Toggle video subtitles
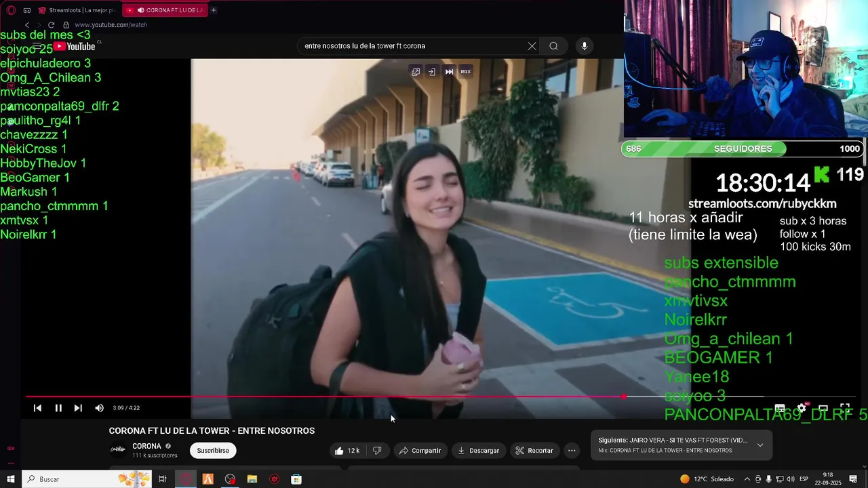The height and width of the screenshot is (488, 868). [780, 408]
